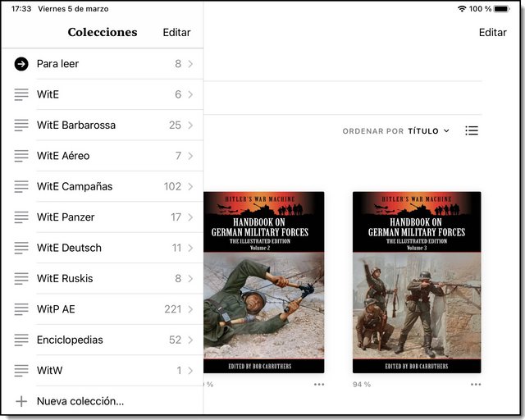This screenshot has height=420, width=525.
Task: Click the reorder handle for WitE Ruskis
Action: point(21,278)
